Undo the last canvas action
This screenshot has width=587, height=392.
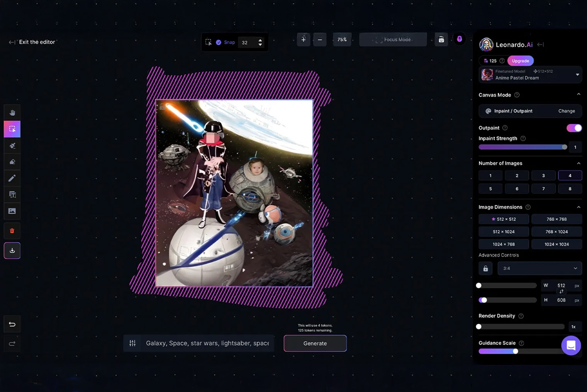pos(12,324)
